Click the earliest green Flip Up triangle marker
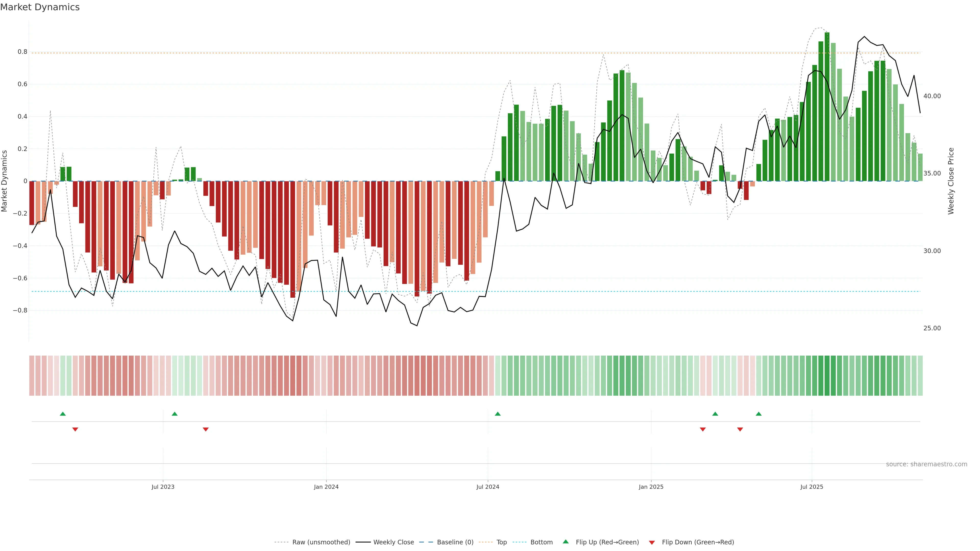The width and height of the screenshot is (980, 551). click(x=63, y=414)
